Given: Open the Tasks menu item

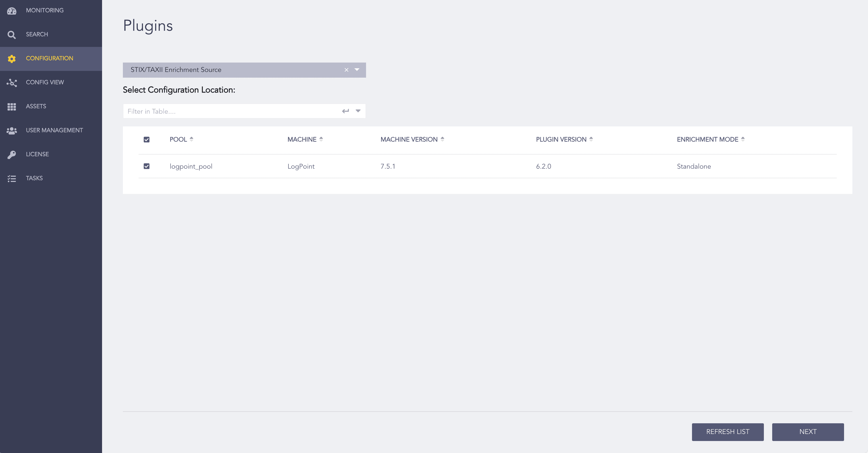Looking at the screenshot, I should click(34, 178).
